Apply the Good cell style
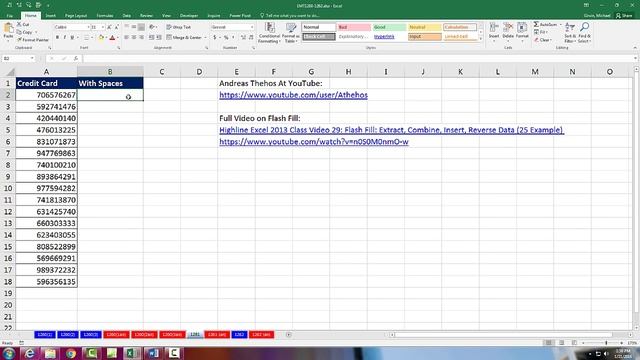Screen dimensions: 640x360 click(389, 27)
